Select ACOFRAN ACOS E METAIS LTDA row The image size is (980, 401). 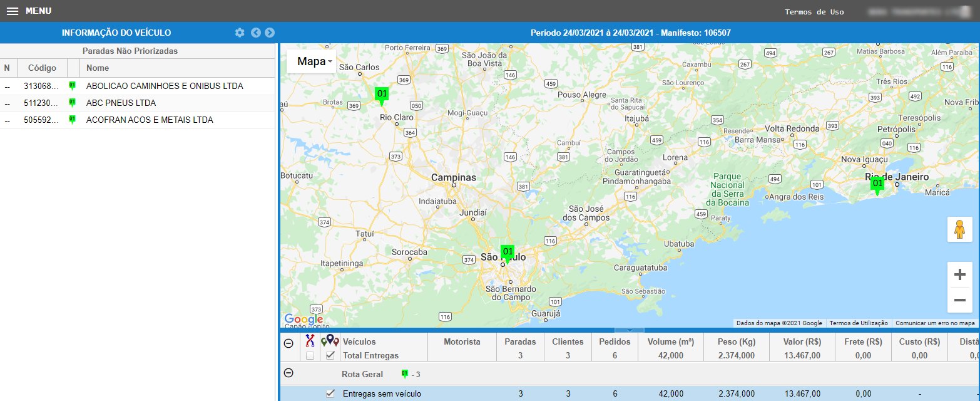[x=137, y=120]
